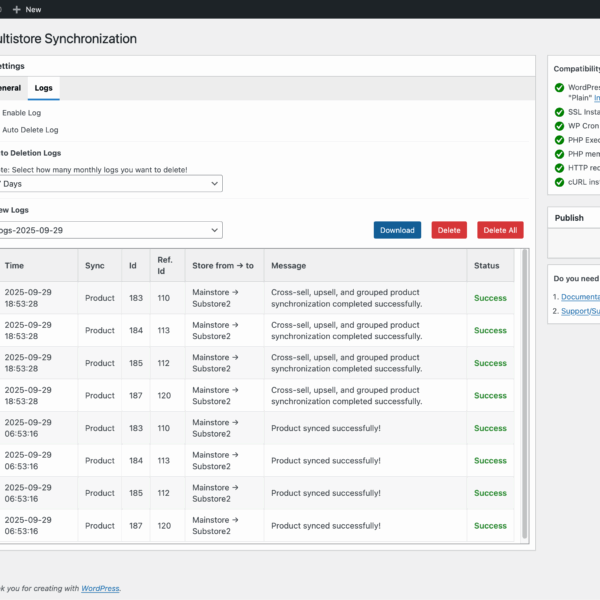The width and height of the screenshot is (600, 600).
Task: Click the green check icon beside WordPress
Action: click(559, 88)
